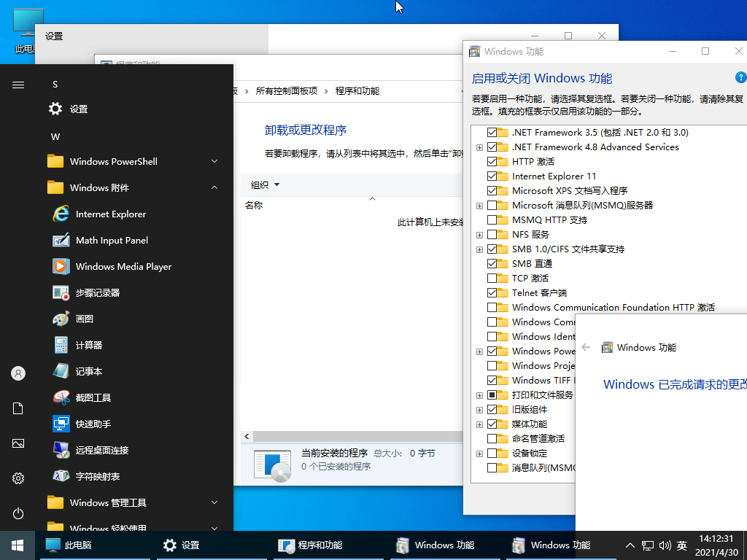Switch to 程序和功能 taskbar button
This screenshot has width=747, height=560.
[328, 545]
